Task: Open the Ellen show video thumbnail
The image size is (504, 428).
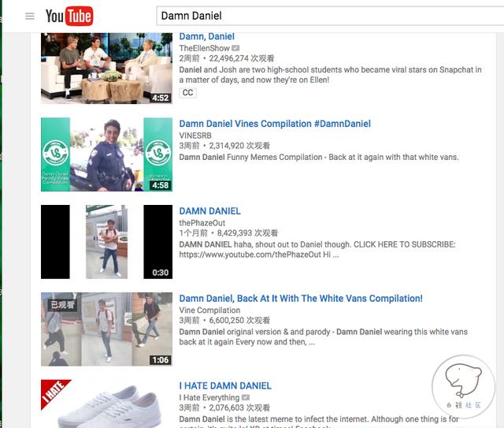Action: (x=106, y=69)
